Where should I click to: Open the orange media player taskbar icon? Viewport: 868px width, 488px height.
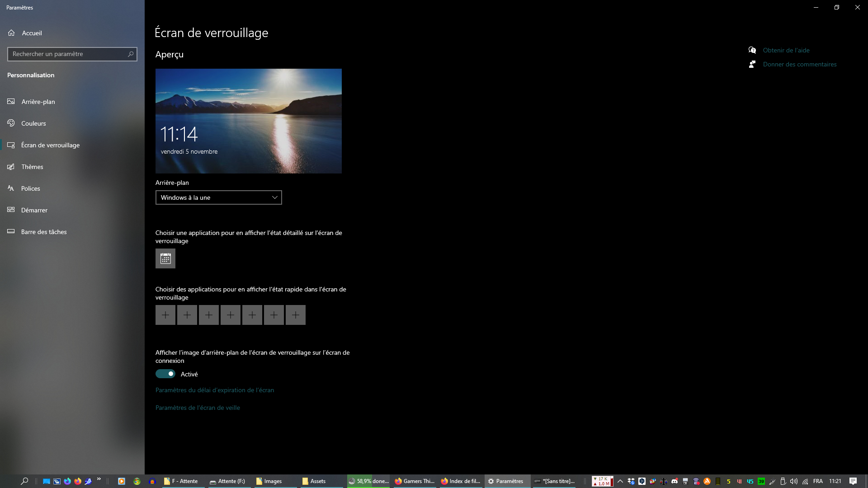point(122,481)
